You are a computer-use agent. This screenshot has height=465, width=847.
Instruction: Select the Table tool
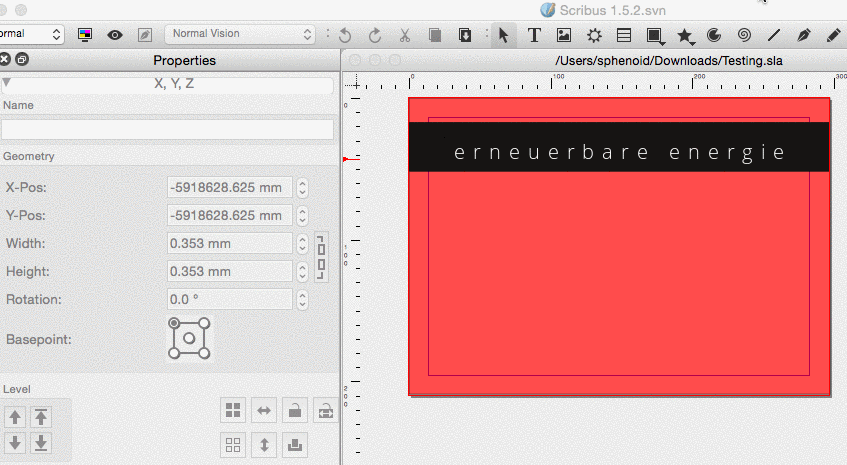coord(624,35)
